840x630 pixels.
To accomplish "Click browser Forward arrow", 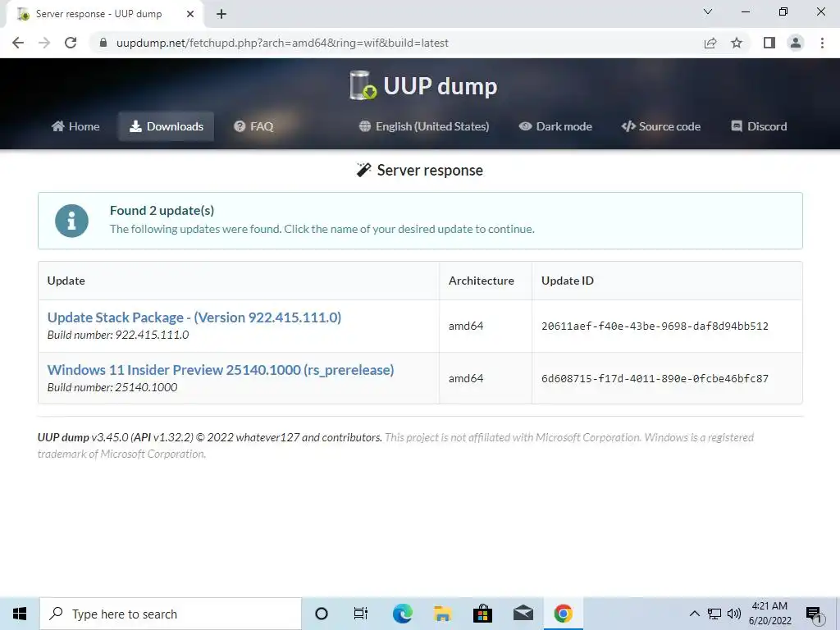I will (44, 43).
